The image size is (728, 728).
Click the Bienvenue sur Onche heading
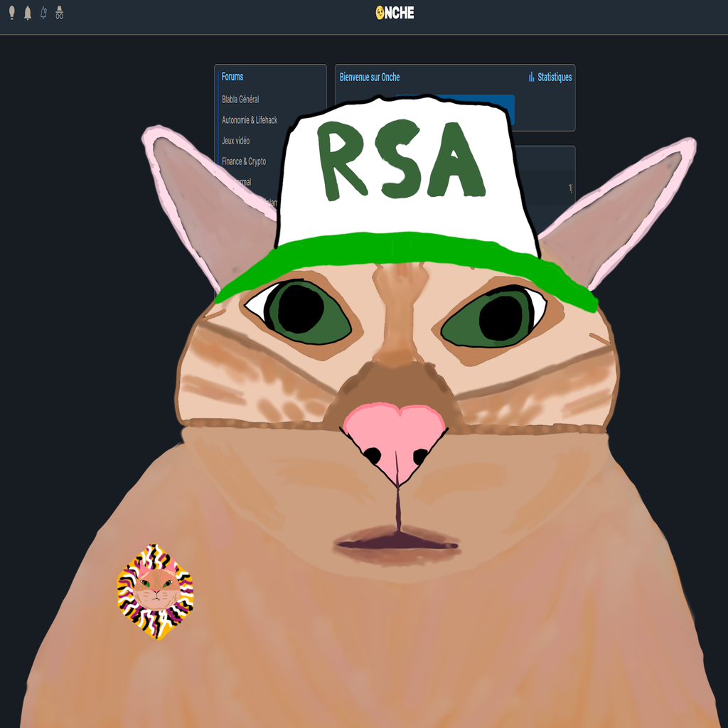tap(370, 77)
